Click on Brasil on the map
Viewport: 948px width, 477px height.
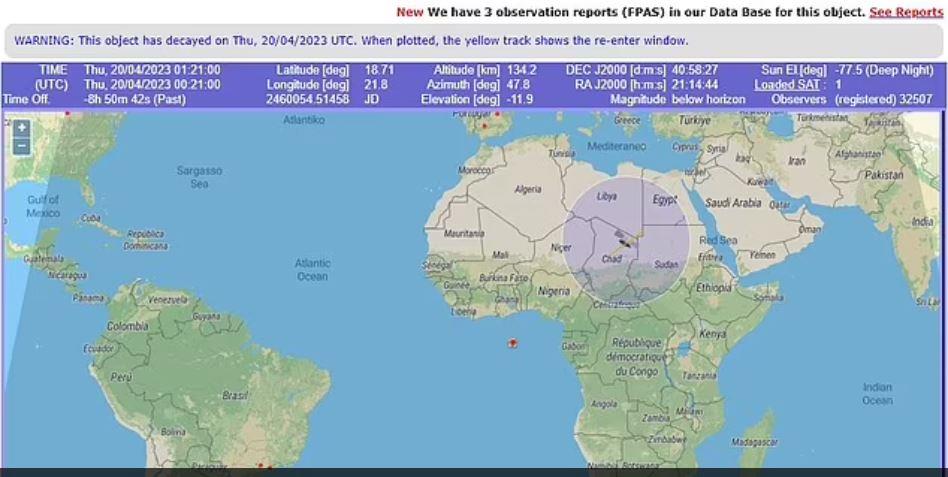point(235,395)
